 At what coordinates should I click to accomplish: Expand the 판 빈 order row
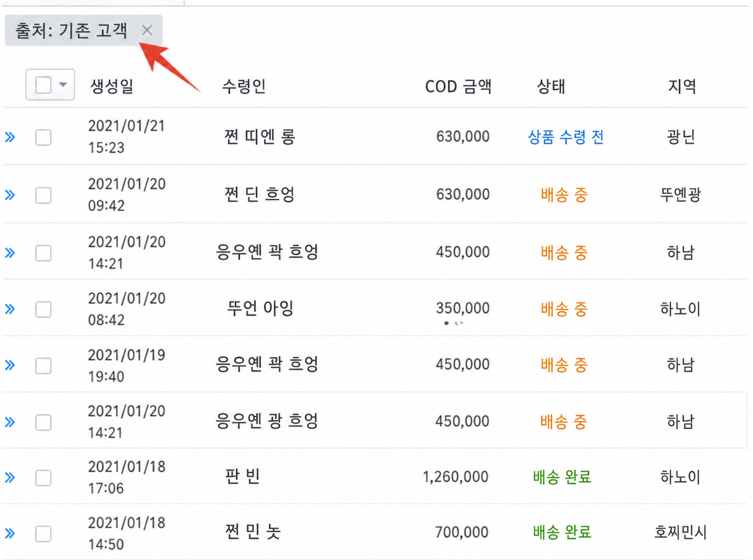pos(10,477)
